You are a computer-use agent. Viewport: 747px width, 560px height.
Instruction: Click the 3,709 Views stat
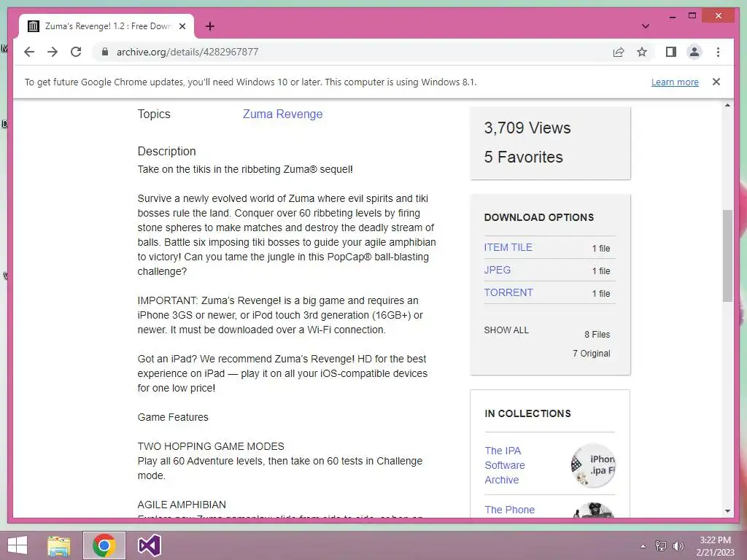point(527,128)
